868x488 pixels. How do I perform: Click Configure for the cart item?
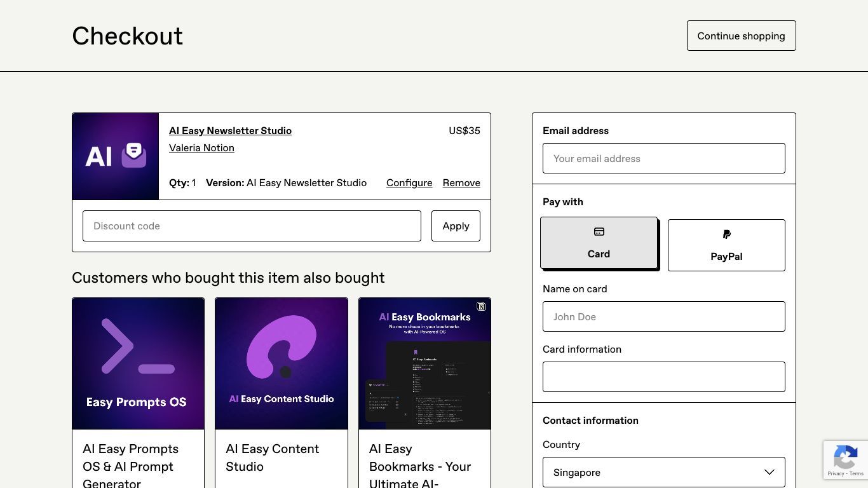pyautogui.click(x=409, y=183)
